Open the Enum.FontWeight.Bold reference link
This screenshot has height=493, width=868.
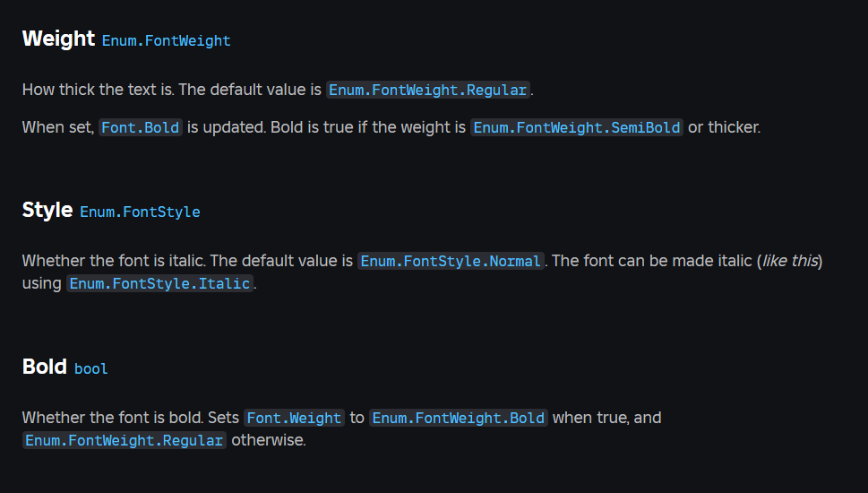click(x=458, y=418)
